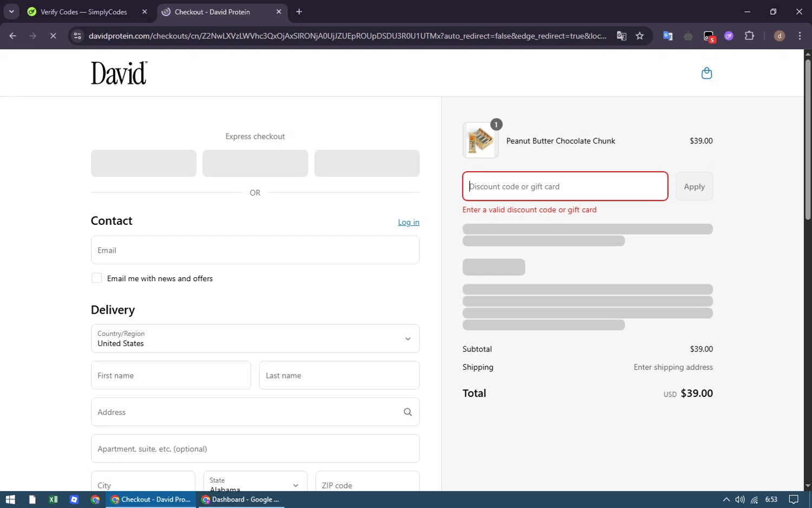
Task: Click the Peanut Butter Chocolate Chunk thumbnail
Action: point(481,140)
